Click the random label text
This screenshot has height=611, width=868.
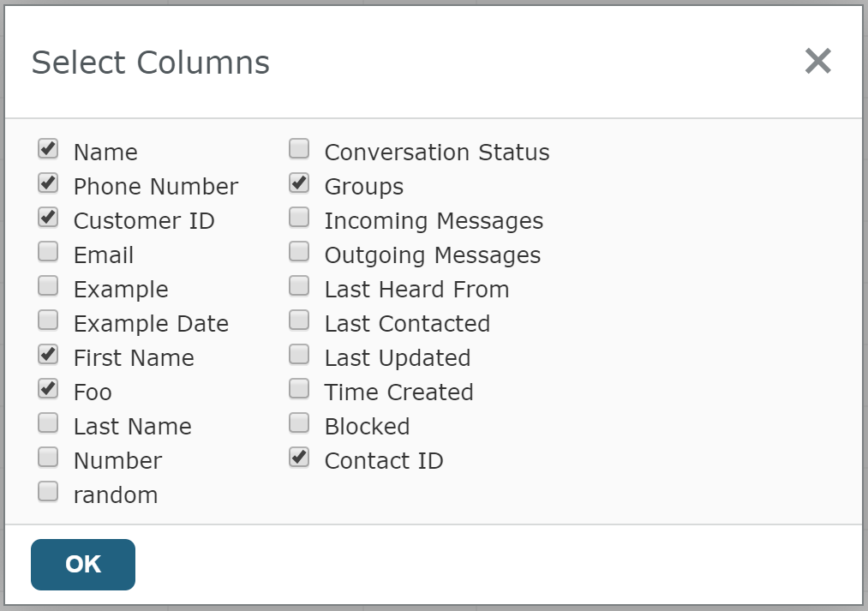[x=116, y=495]
